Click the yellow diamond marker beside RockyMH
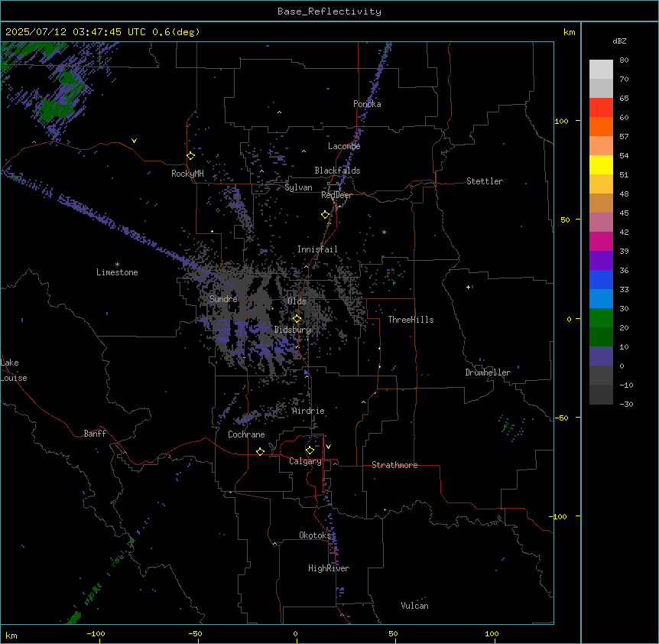The image size is (659, 644). [x=190, y=156]
